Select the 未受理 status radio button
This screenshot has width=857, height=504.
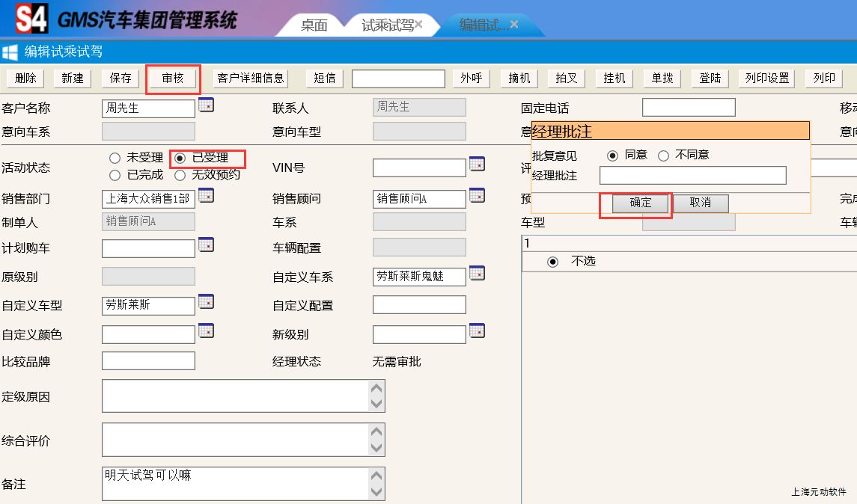point(115,158)
